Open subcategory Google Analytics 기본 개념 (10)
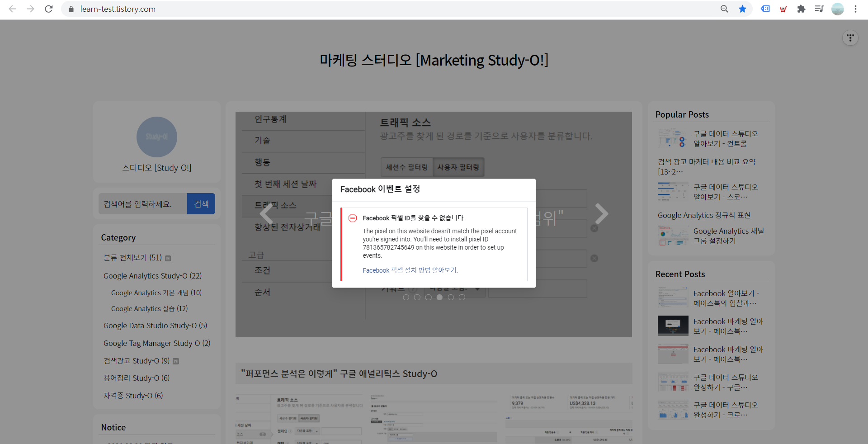 156,293
